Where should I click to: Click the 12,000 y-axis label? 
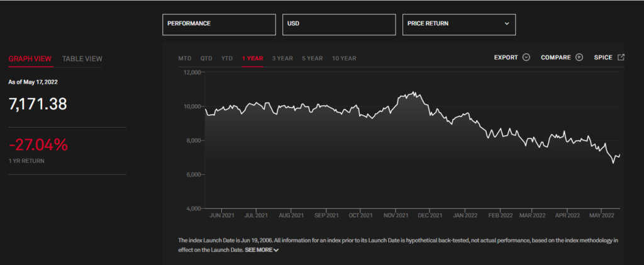coord(191,72)
